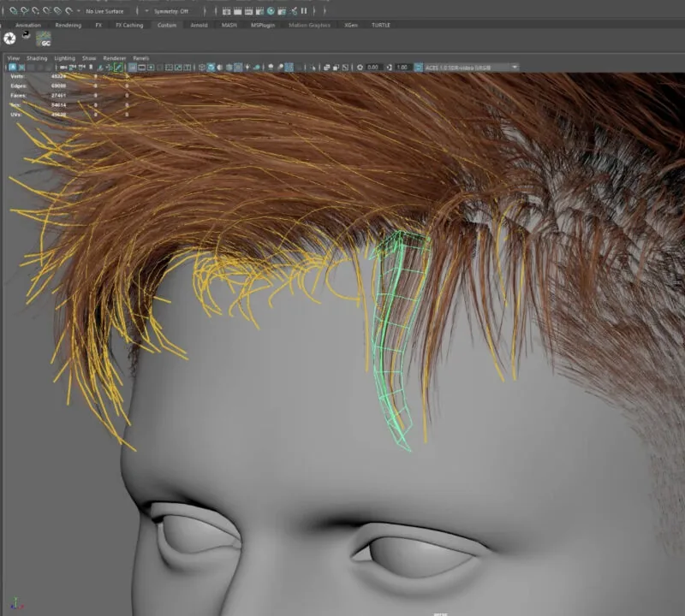This screenshot has width=685, height=616.
Task: Toggle X-Ray Joints icon
Action: [345, 68]
